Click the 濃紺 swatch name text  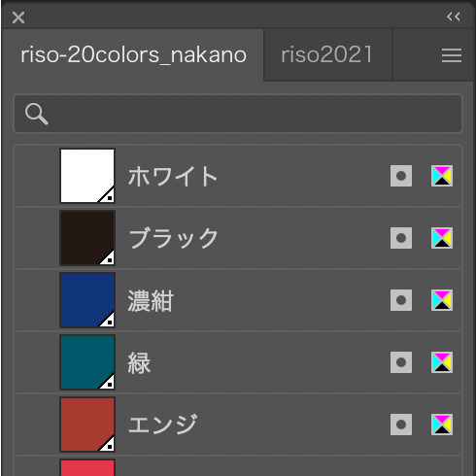coord(151,301)
